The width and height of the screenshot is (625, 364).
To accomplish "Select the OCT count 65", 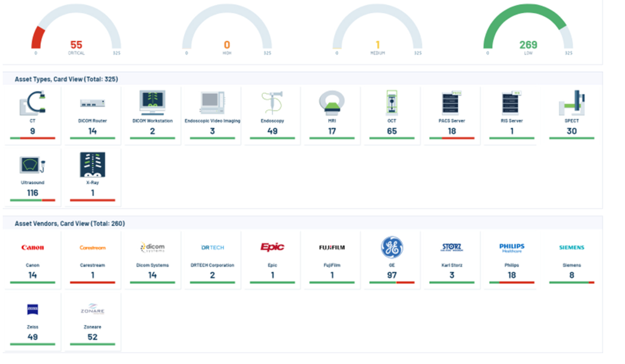I will point(392,131).
